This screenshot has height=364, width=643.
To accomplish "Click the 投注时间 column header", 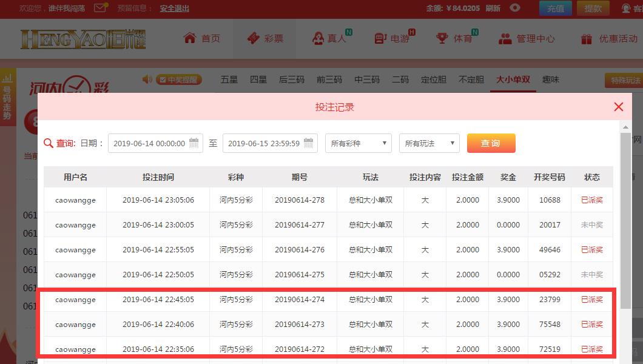I will click(x=158, y=177).
